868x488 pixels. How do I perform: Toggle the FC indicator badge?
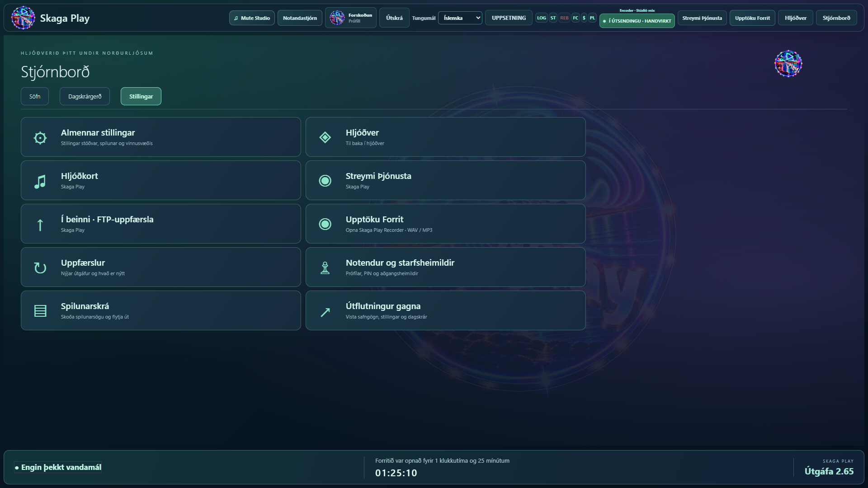click(576, 18)
